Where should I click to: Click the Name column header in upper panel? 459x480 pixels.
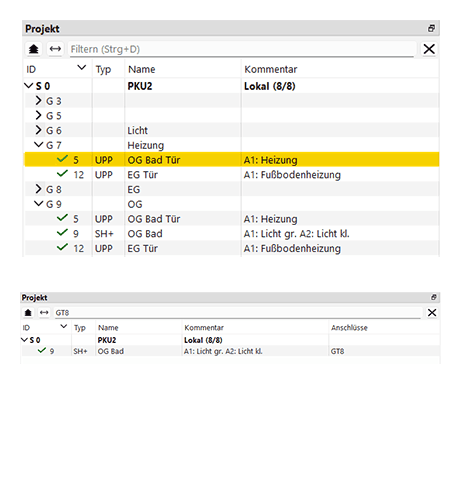pyautogui.click(x=183, y=69)
